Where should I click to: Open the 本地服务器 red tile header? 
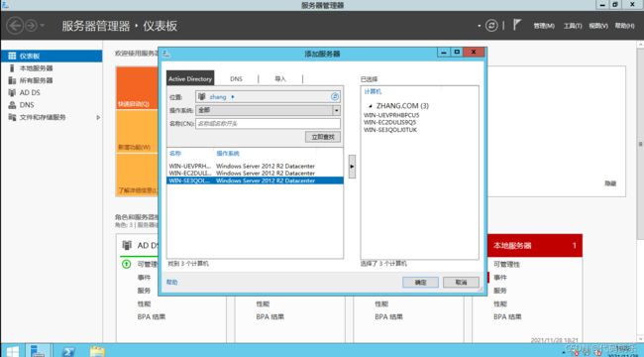pos(535,246)
